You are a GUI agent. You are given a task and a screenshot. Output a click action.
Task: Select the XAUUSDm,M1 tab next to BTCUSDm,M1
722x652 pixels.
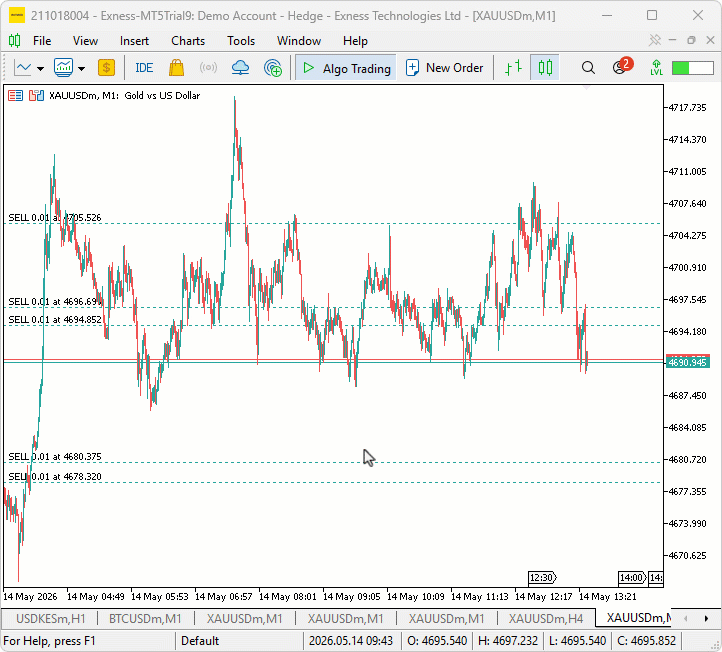(x=244, y=618)
